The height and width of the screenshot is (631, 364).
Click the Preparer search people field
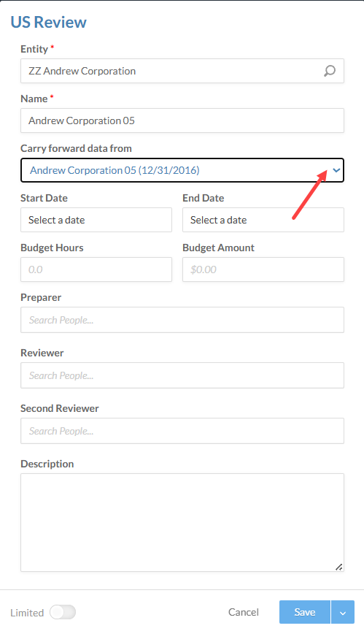pyautogui.click(x=182, y=320)
